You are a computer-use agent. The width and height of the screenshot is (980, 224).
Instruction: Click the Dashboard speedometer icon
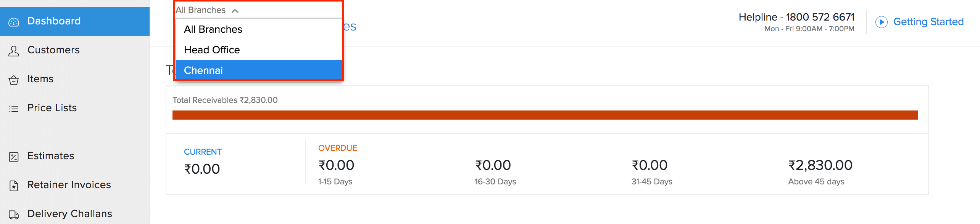point(14,22)
